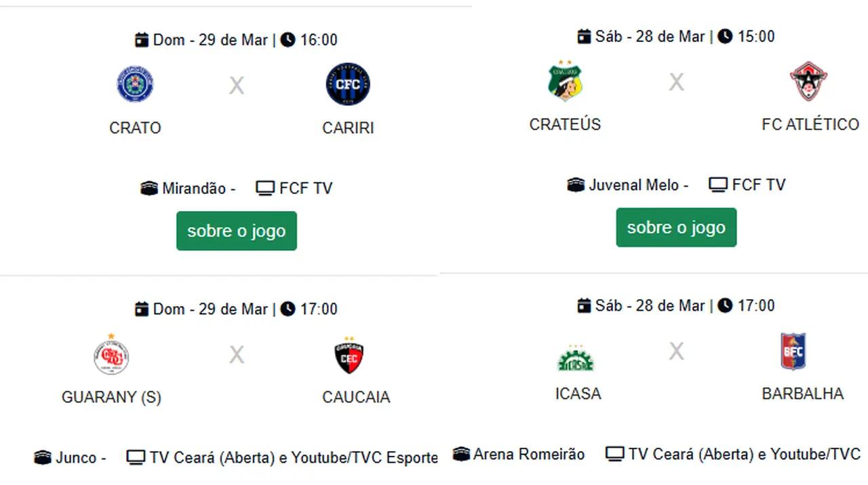Screen dimensions: 868x485
Task: Click the Icasa team crest
Action: tap(576, 357)
